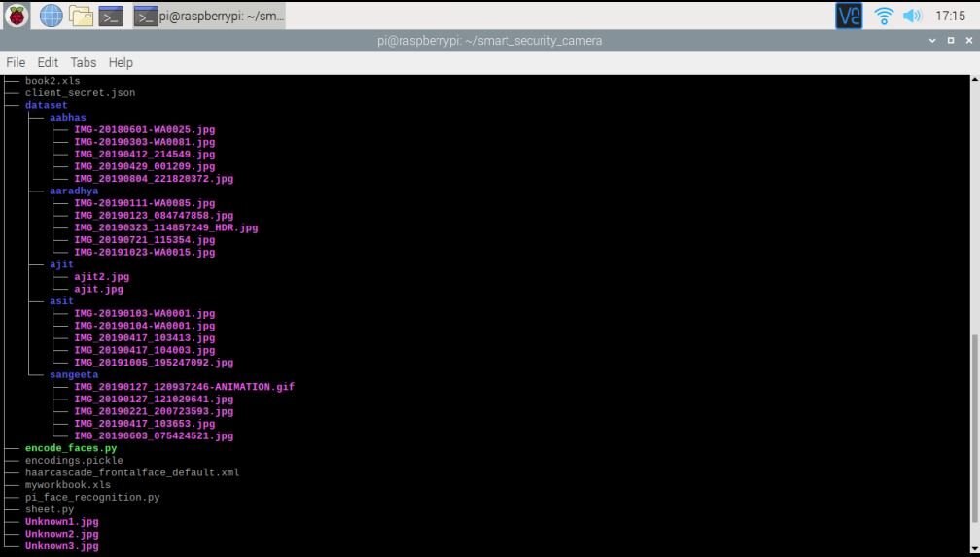This screenshot has width=980, height=557.
Task: Click the terminal vertical scrollbar thumb
Action: pyautogui.click(x=974, y=429)
